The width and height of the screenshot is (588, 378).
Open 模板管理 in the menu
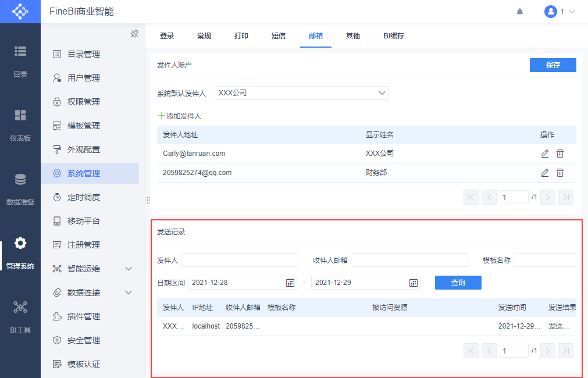90,126
